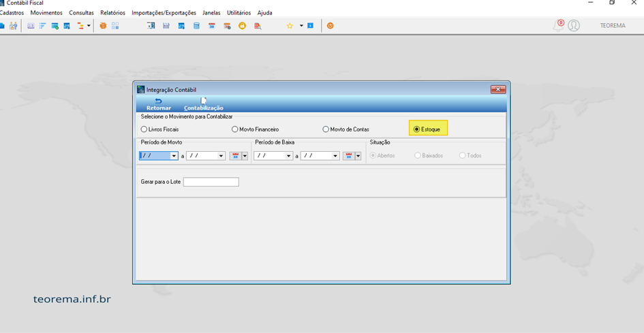
Task: Open the notifications bell icon
Action: pos(557,25)
